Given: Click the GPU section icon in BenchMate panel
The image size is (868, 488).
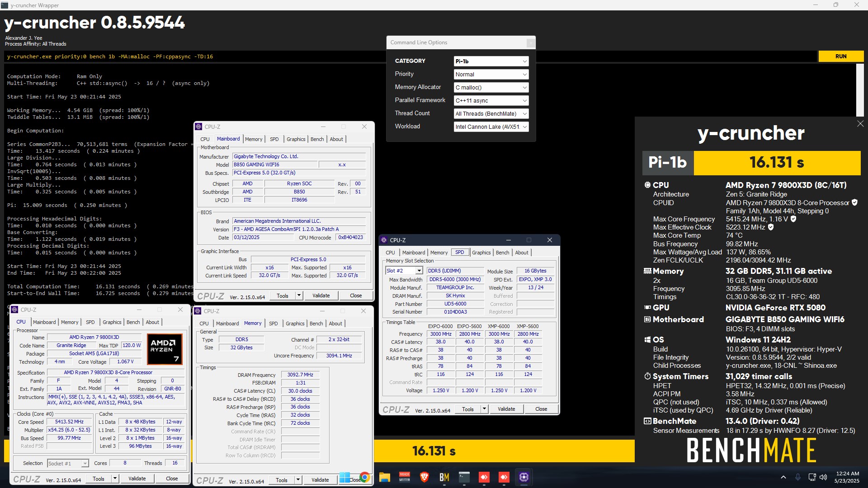Looking at the screenshot, I should point(647,308).
